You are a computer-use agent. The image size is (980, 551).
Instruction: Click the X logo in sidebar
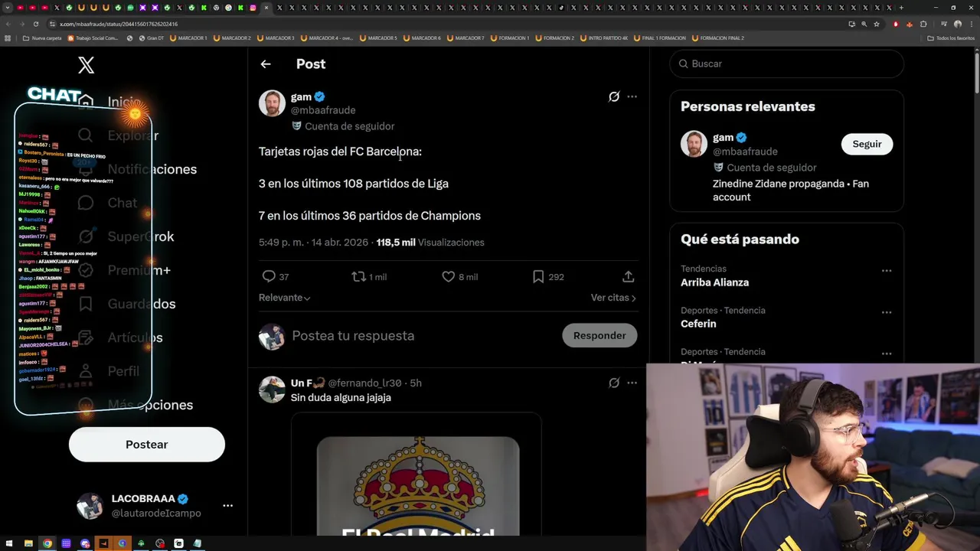[x=86, y=65]
